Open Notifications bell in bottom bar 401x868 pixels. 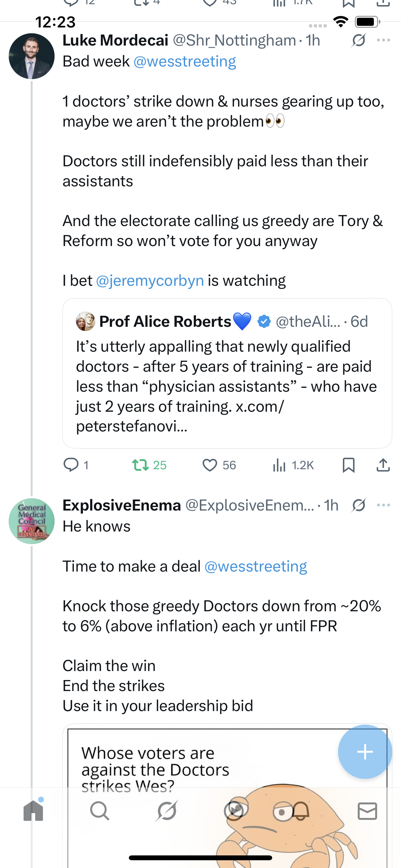coord(300,811)
